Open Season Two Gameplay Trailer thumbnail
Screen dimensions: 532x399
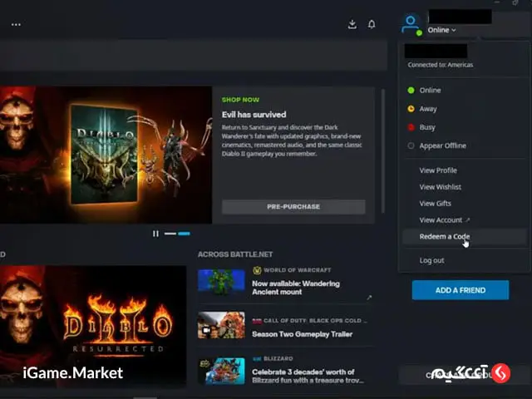221,325
